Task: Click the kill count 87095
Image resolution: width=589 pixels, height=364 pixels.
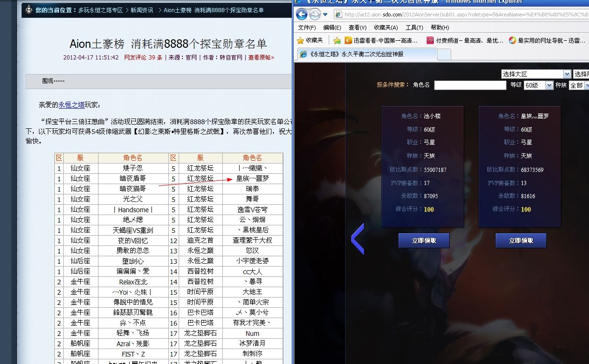Action: click(x=431, y=196)
